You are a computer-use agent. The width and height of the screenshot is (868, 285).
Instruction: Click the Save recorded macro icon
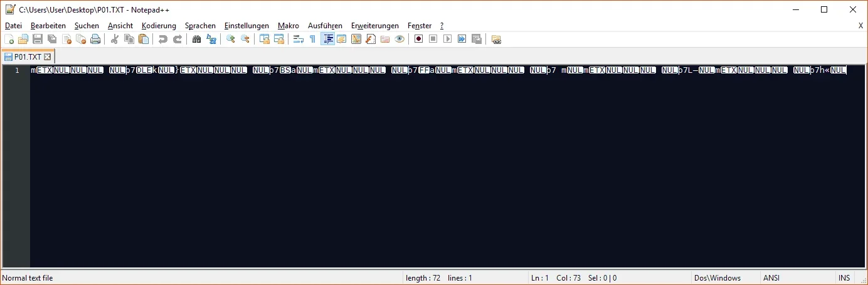coord(477,39)
